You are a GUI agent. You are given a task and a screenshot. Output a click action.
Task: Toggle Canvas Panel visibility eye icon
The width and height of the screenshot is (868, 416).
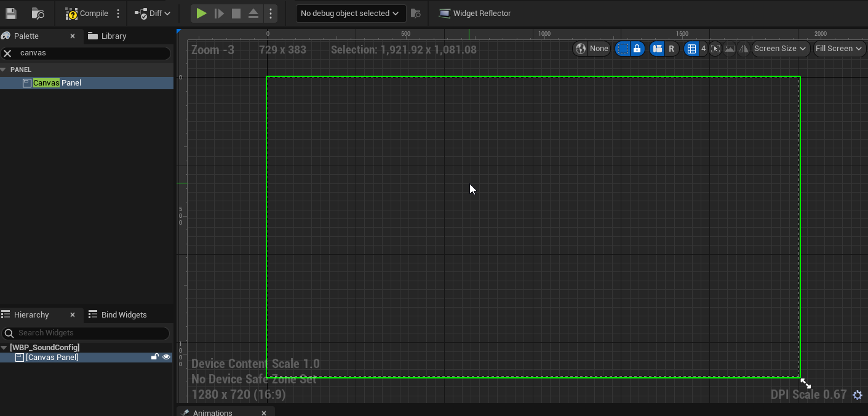tap(166, 357)
